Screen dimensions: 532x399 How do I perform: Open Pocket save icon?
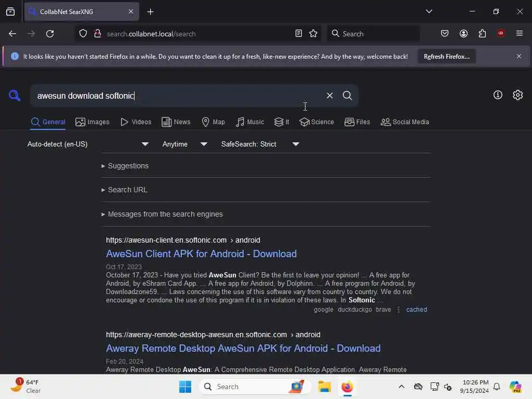(x=445, y=34)
